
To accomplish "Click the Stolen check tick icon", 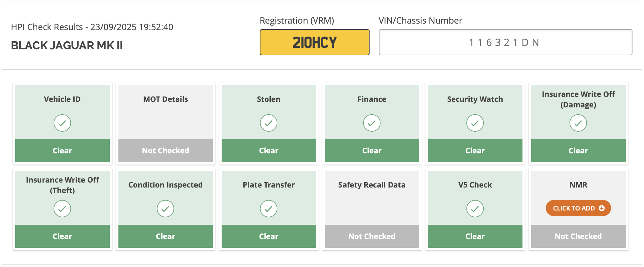I will coord(269,123).
